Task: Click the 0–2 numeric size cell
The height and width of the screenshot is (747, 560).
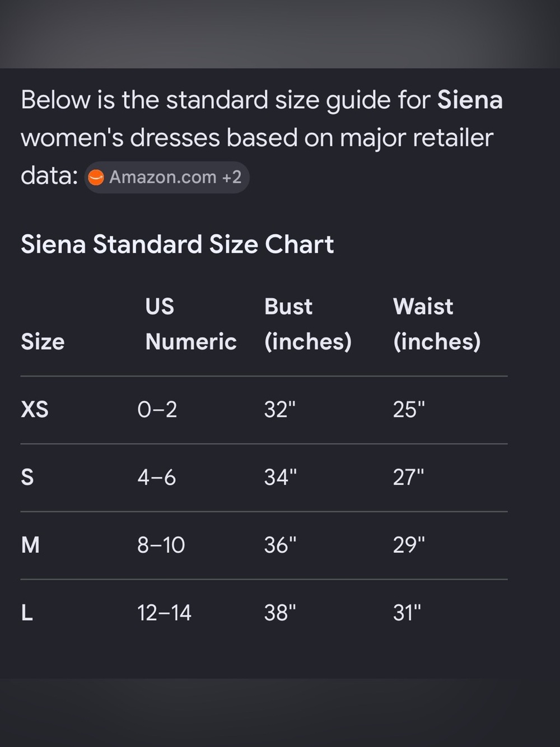Action: tap(157, 410)
